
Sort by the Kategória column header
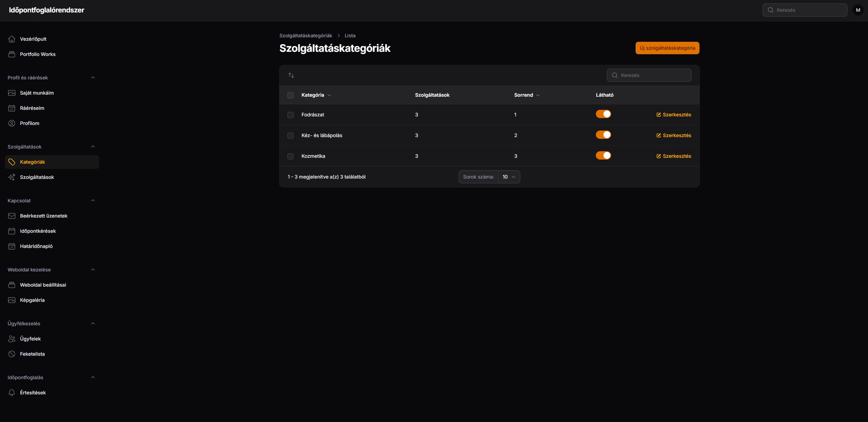click(x=316, y=95)
